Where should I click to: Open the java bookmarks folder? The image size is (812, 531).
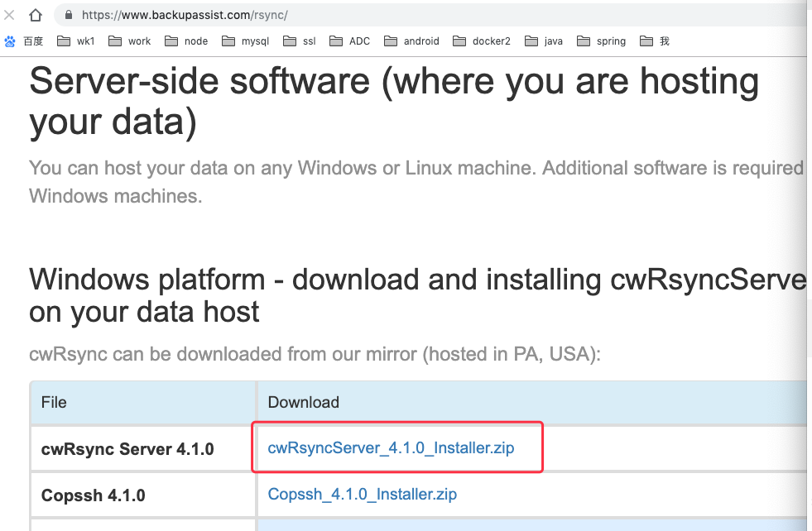tap(543, 41)
